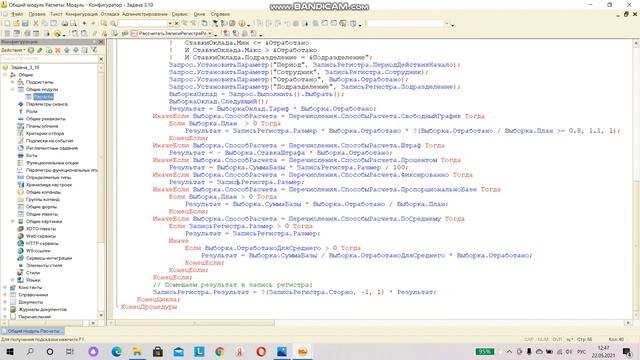640x360 pixels.
Task: Expand the Константы tree node
Action: click(x=5, y=287)
